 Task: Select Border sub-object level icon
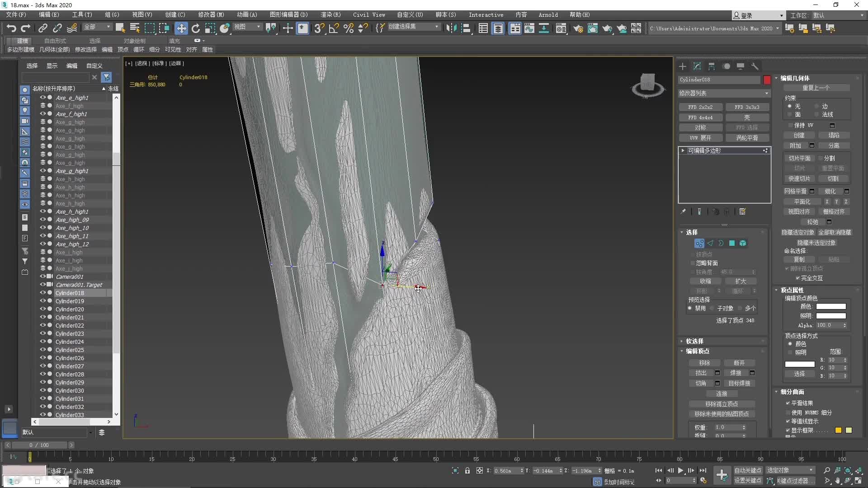[x=721, y=244]
